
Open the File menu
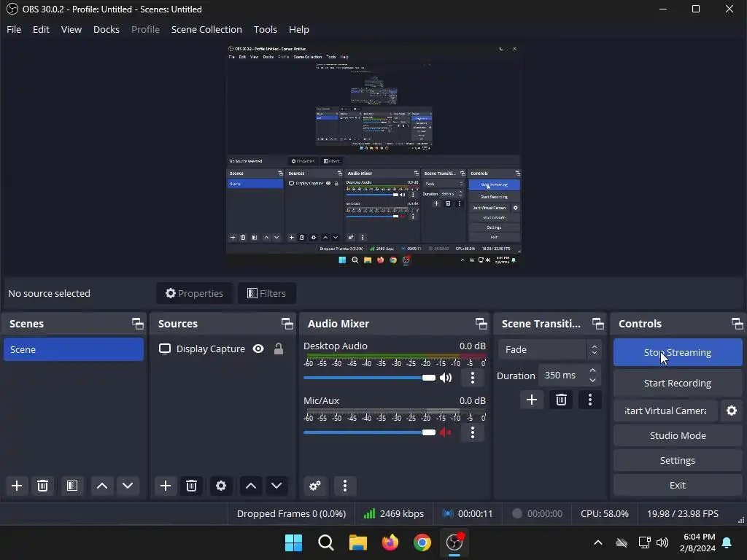[14, 29]
